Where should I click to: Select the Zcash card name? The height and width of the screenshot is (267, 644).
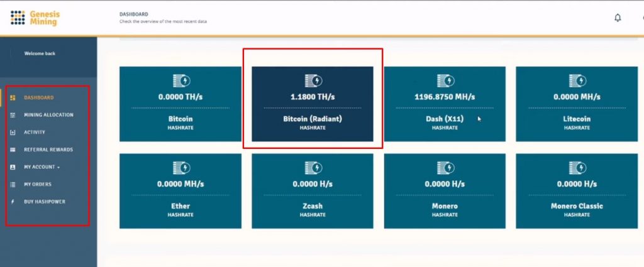pyautogui.click(x=313, y=206)
